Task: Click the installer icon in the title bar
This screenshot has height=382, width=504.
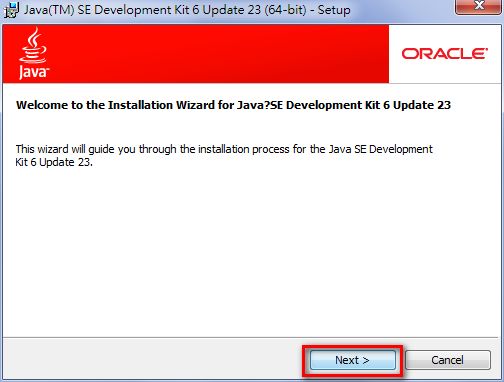Action: 11,10
